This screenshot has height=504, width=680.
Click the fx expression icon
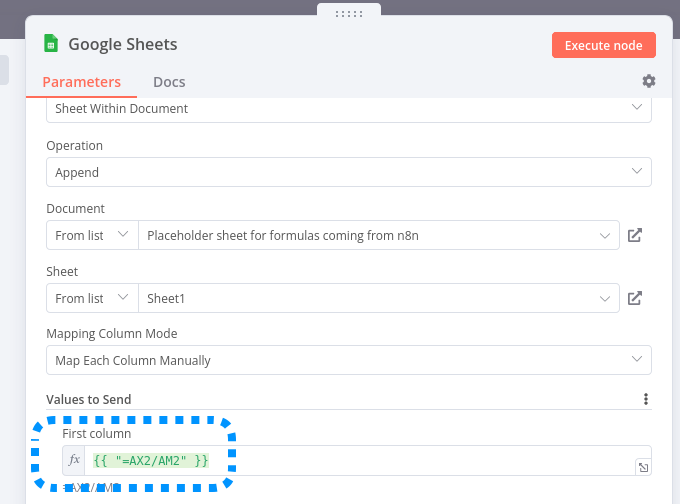74,460
